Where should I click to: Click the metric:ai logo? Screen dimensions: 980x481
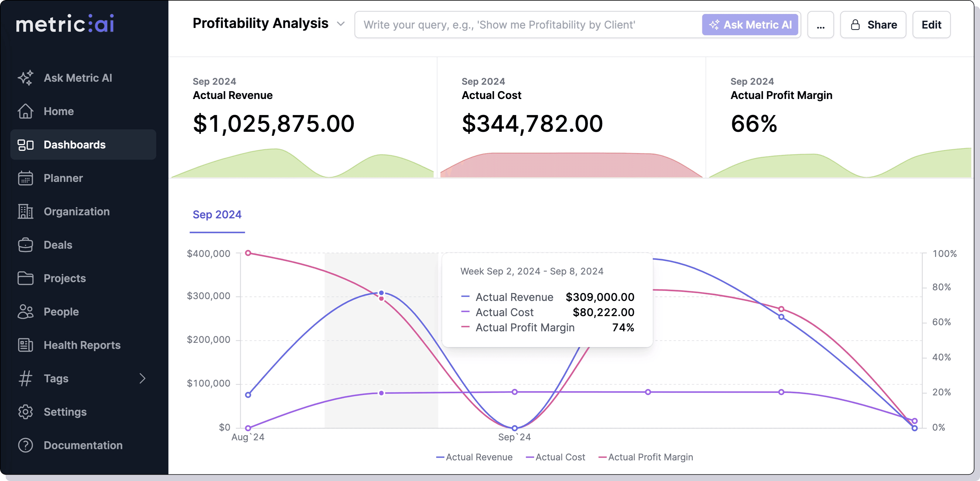65,24
